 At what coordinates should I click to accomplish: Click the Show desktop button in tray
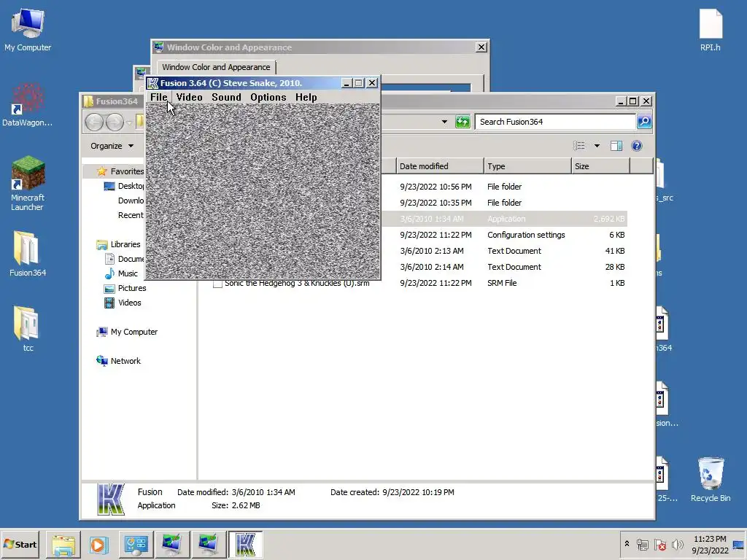click(x=739, y=545)
